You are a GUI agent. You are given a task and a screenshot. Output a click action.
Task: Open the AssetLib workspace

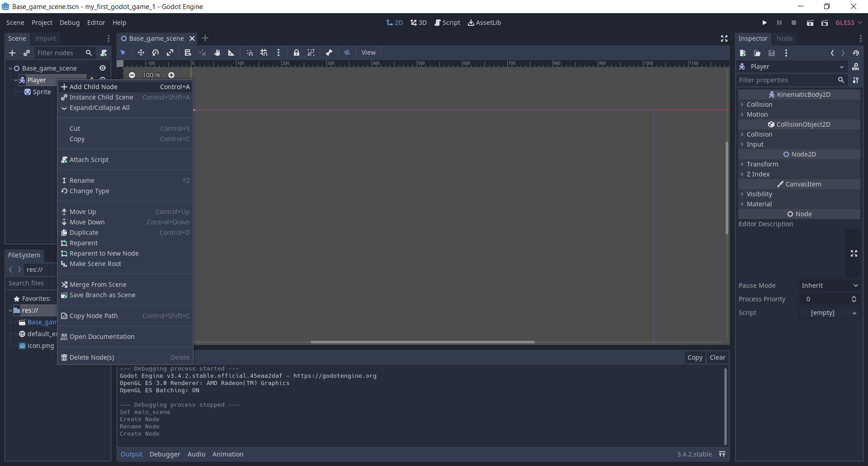coord(484,23)
